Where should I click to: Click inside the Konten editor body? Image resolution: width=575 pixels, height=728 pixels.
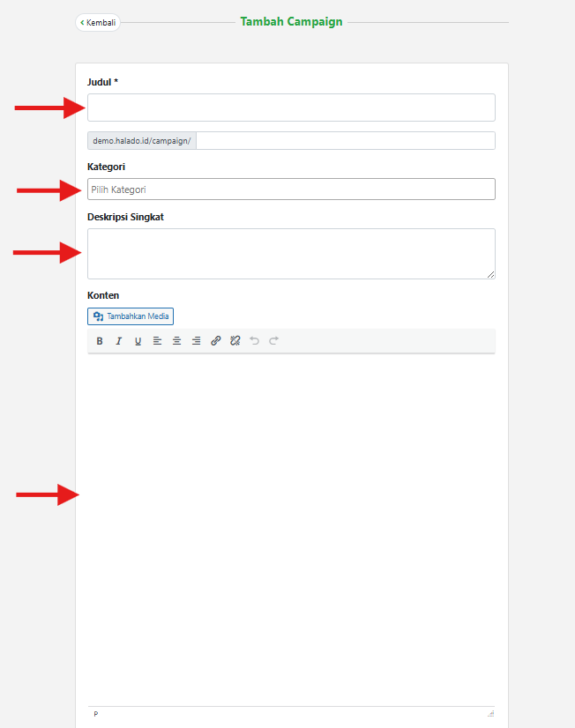291,529
